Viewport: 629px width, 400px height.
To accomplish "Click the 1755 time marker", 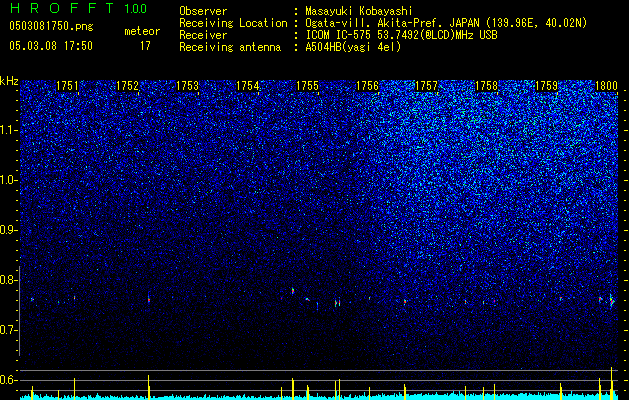I will click(x=307, y=86).
